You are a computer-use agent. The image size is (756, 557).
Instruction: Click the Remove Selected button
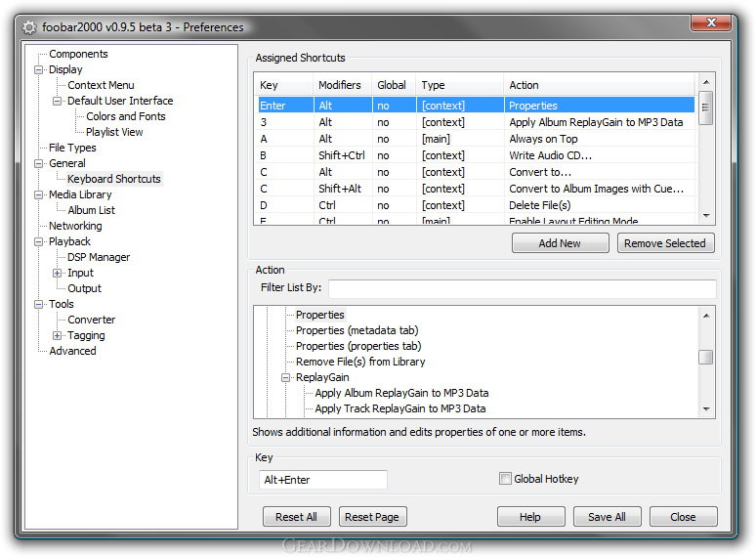click(665, 243)
